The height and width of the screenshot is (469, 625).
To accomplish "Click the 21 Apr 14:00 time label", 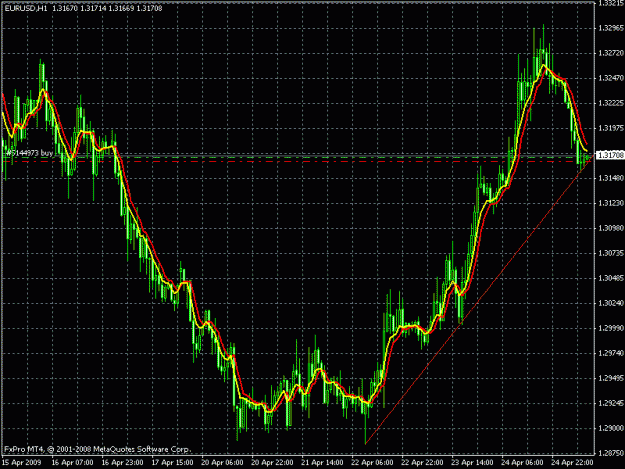I will click(322, 463).
